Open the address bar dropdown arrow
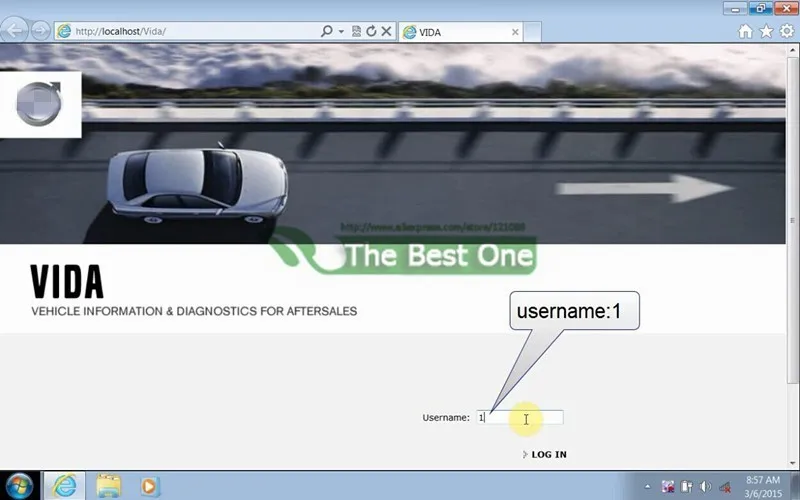 pos(341,32)
